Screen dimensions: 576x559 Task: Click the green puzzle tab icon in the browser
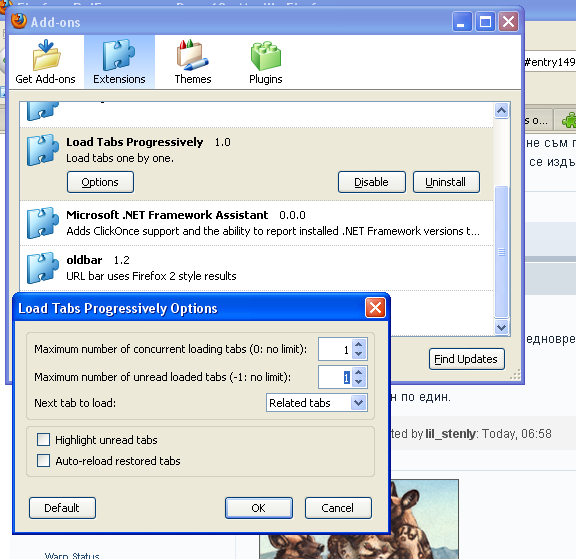pos(569,120)
